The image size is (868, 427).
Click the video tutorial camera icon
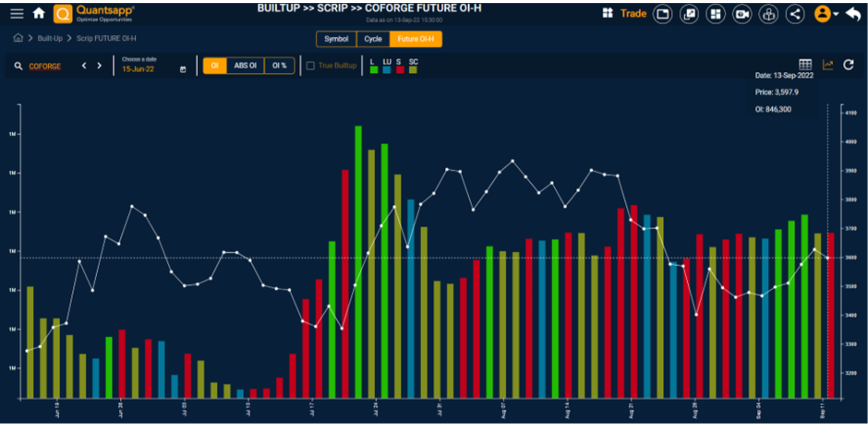pos(742,14)
